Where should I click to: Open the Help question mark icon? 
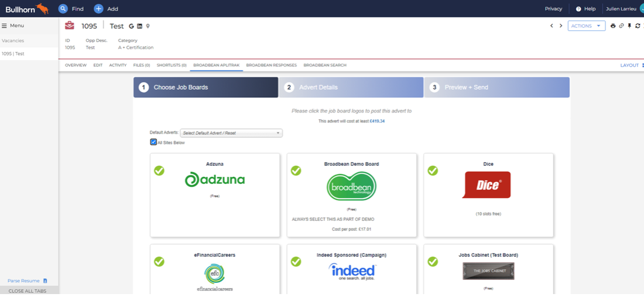(578, 9)
